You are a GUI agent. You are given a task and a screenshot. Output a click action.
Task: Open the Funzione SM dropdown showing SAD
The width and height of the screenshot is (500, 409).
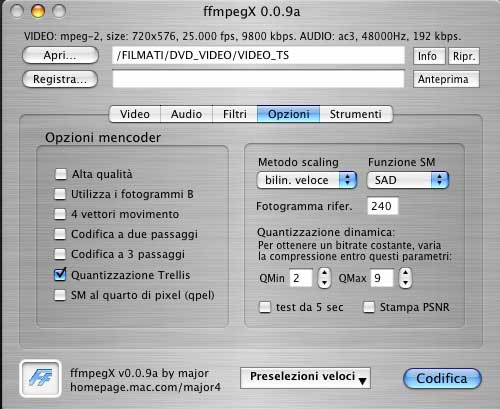[x=408, y=180]
